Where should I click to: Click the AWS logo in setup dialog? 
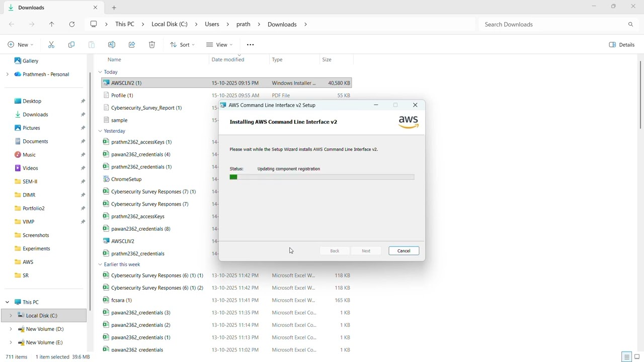(409, 122)
